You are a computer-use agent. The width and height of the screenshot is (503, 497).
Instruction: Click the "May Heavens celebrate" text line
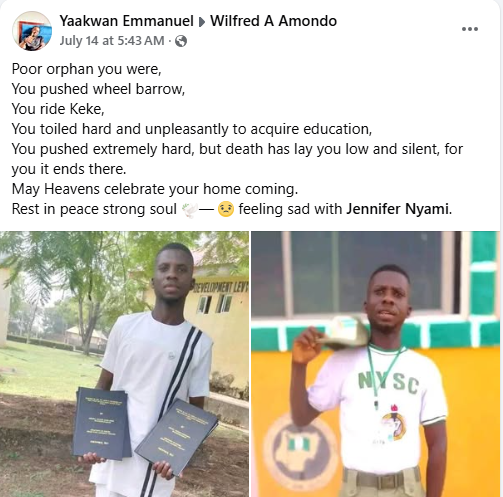[x=155, y=189]
